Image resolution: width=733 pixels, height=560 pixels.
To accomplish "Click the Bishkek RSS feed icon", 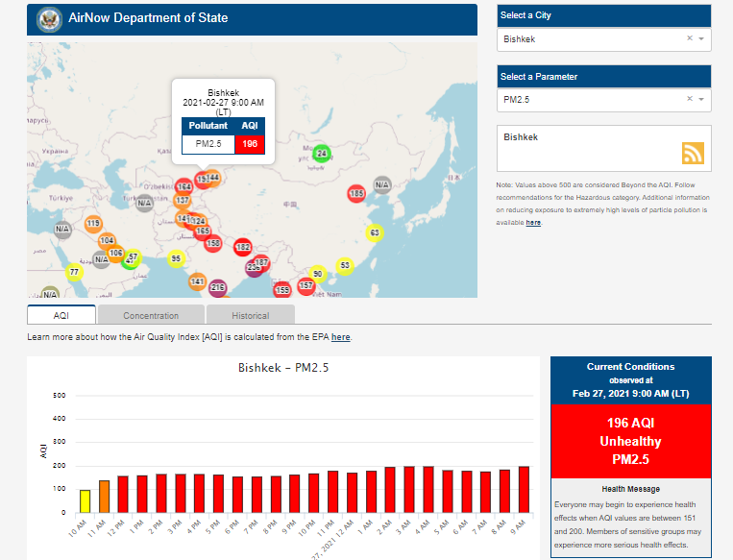I will point(694,153).
